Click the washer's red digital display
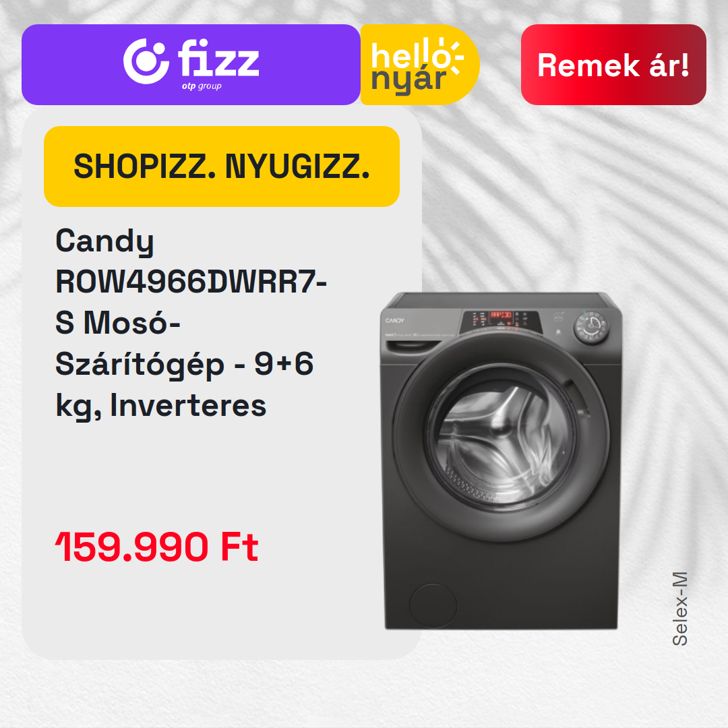 point(502,315)
